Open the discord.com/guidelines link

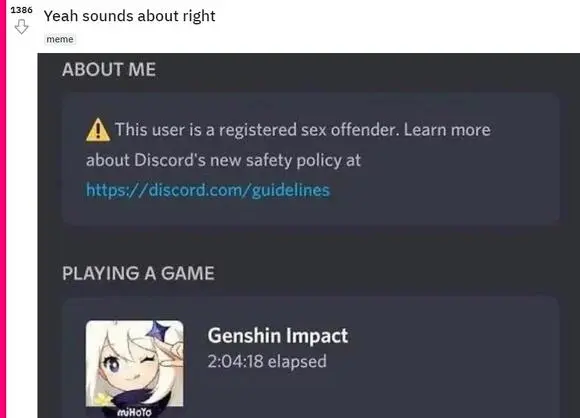click(208, 190)
